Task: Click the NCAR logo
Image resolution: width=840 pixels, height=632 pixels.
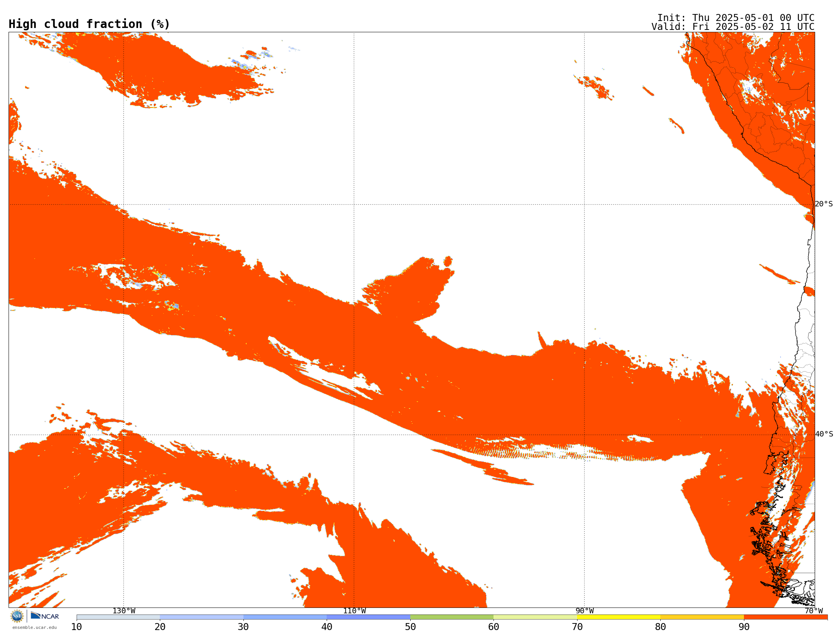Action: tap(45, 616)
